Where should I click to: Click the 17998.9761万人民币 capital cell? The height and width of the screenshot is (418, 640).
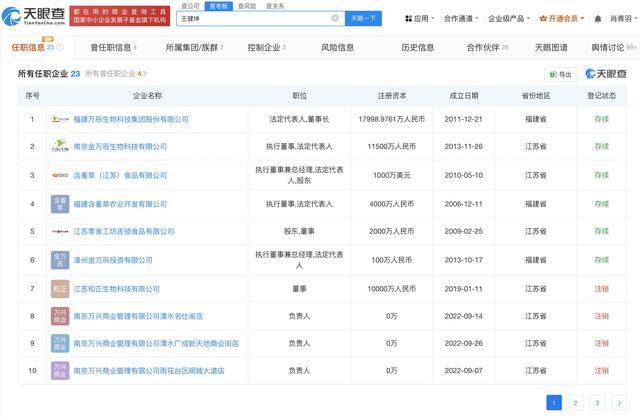391,119
